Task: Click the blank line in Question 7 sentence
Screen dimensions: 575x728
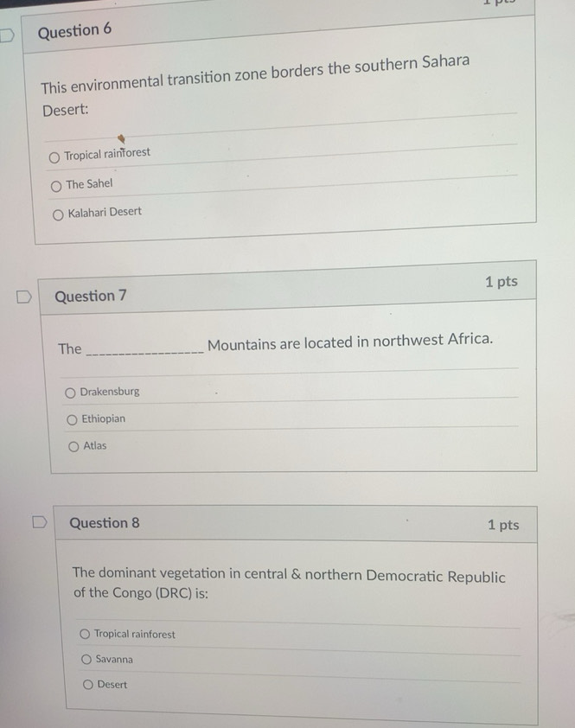Action: pos(145,350)
